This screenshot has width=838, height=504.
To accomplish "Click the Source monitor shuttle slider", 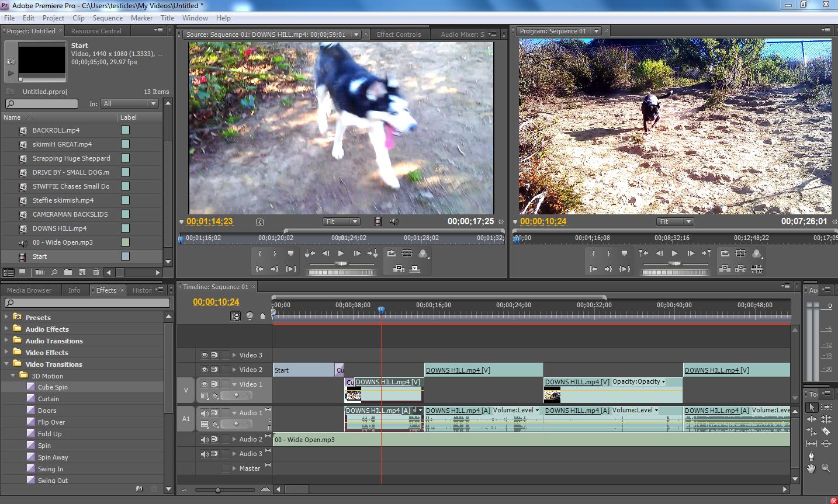I will pyautogui.click(x=341, y=264).
